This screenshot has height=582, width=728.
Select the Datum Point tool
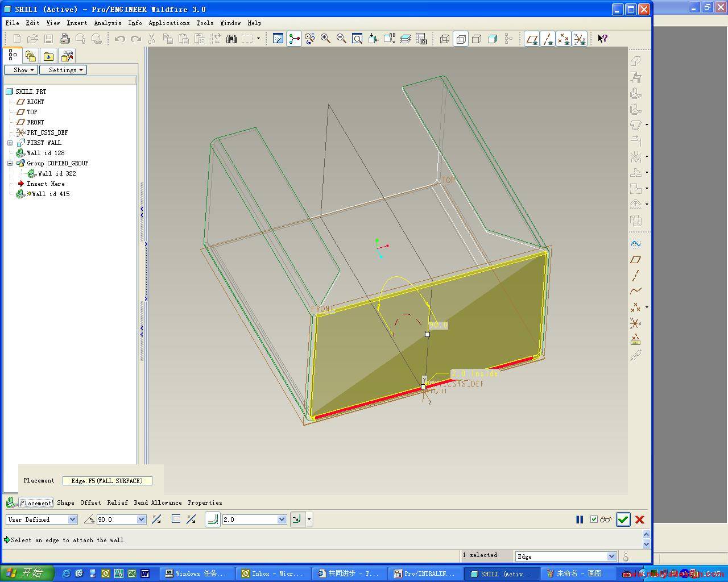(x=636, y=307)
